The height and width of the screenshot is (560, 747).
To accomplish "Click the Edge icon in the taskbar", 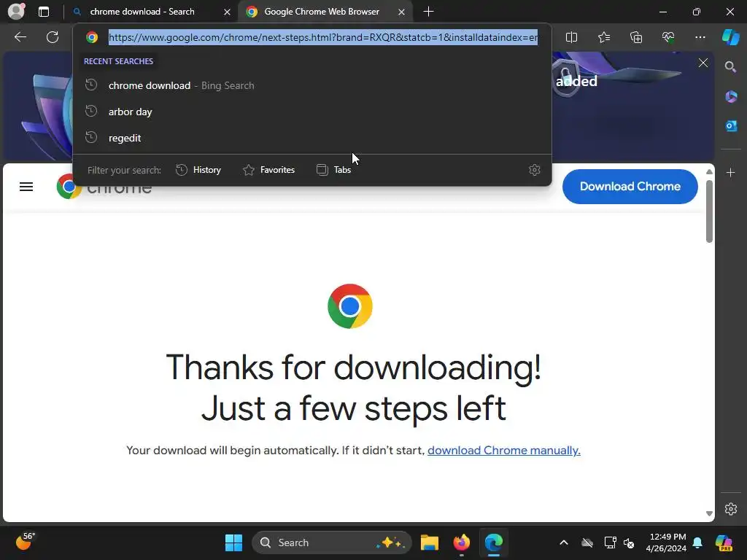I will pos(494,542).
